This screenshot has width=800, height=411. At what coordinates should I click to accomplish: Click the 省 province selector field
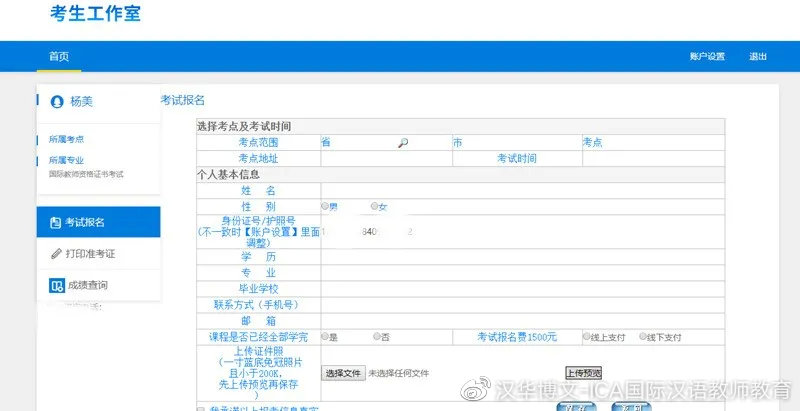[386, 143]
